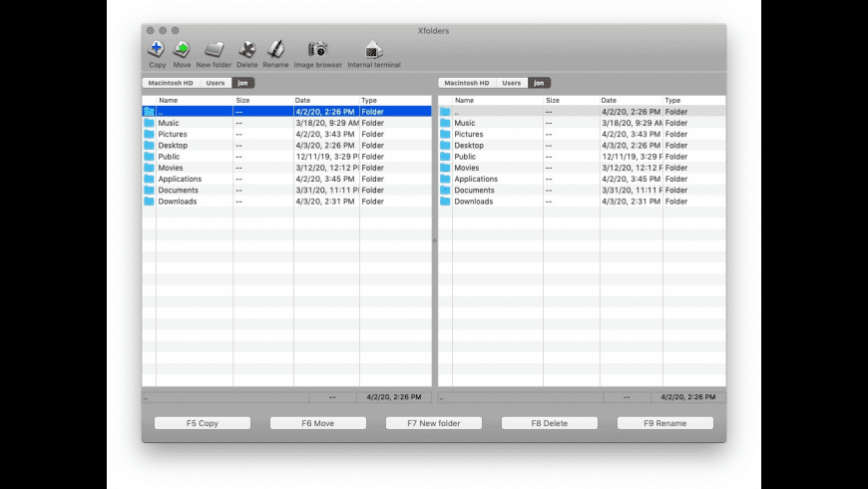This screenshot has height=489, width=868.
Task: Click the Copy toolbar icon
Action: tap(157, 50)
